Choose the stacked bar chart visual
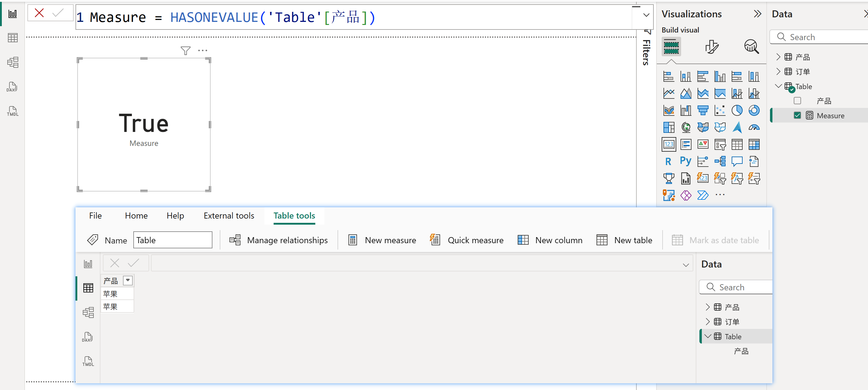 669,76
